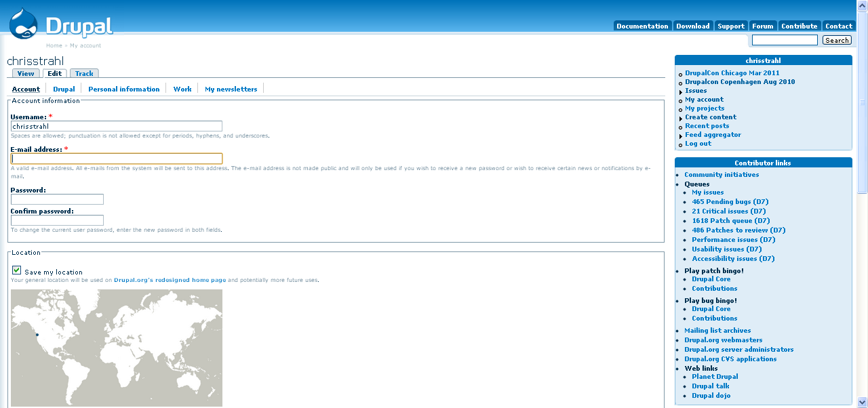Viewport: 868px width, 408px height.
Task: Open Forum in top navigation
Action: pos(763,26)
